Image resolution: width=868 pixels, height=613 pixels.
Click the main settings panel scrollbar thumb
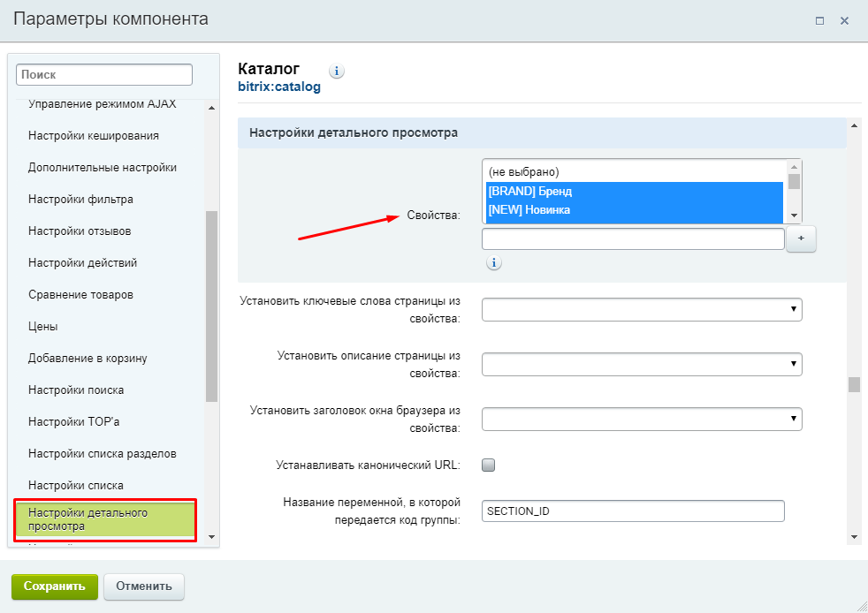click(x=854, y=384)
